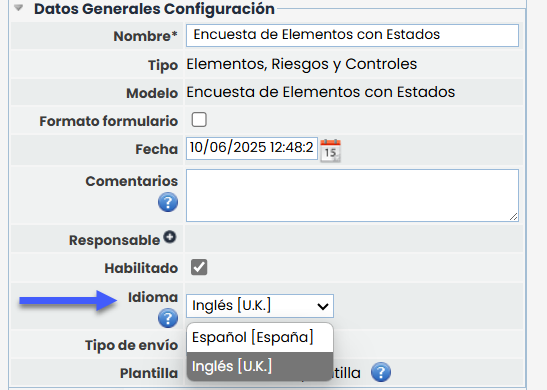Click into the Comentarios text area
Screen dimensions: 547x390
point(352,195)
